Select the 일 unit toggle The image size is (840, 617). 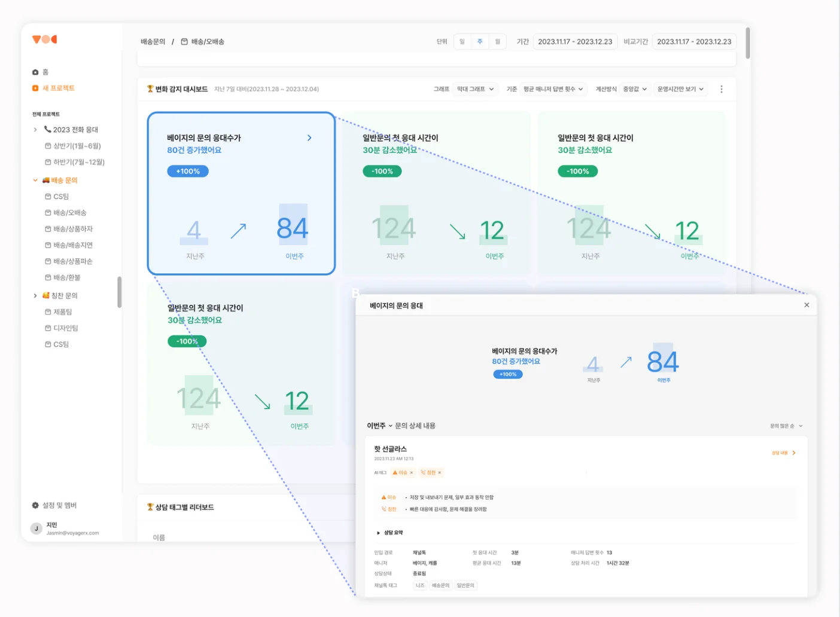[x=462, y=42]
